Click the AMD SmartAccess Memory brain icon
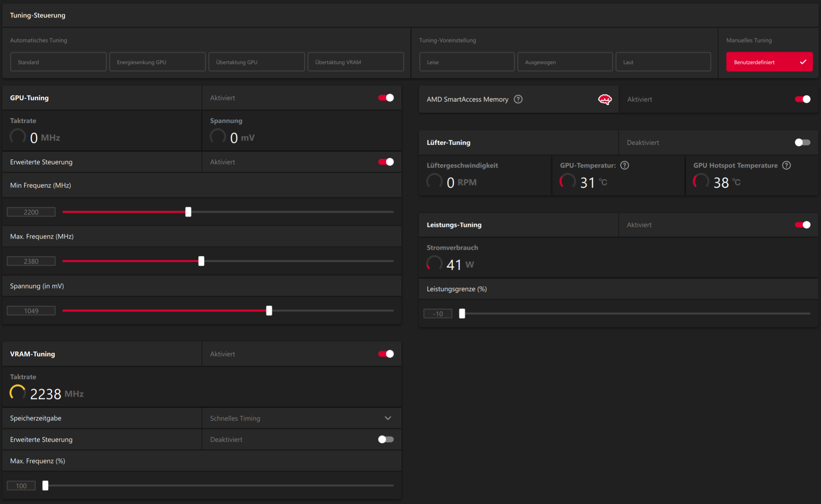821x504 pixels. pyautogui.click(x=605, y=99)
